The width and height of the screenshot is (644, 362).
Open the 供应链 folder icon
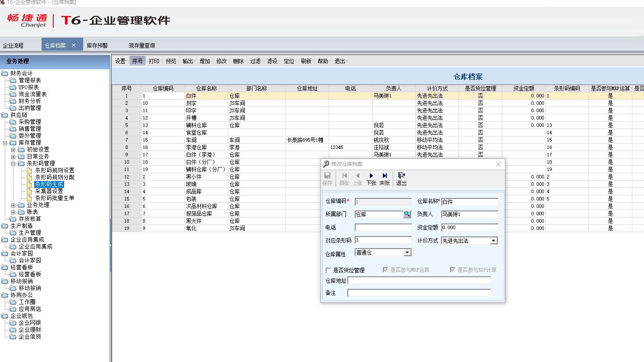click(x=5, y=115)
